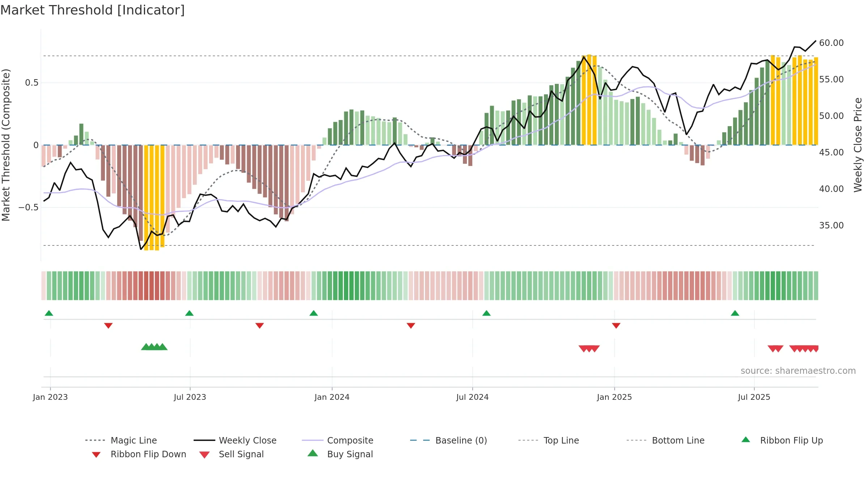Click the Ribbon Flip Up marker at Jul 2023

[189, 313]
